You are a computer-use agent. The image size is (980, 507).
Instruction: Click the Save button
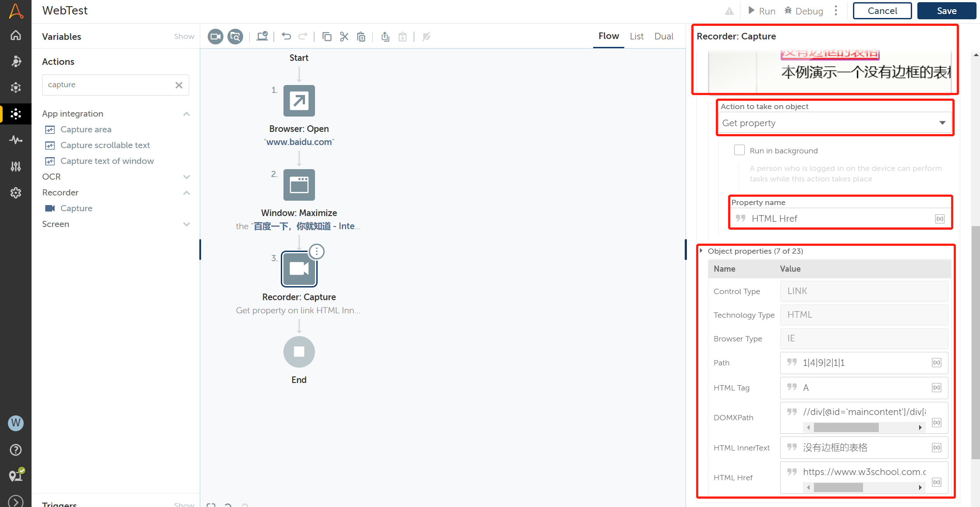946,11
